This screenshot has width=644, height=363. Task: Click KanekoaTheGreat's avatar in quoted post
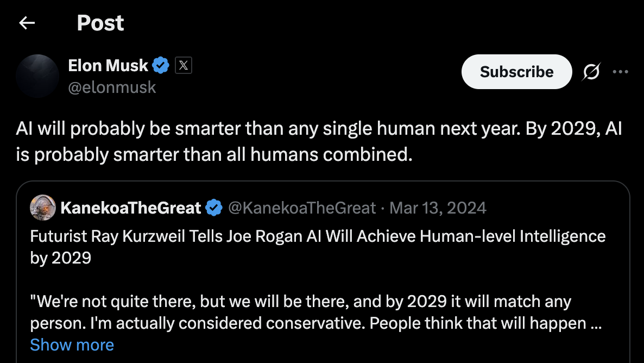pyautogui.click(x=43, y=208)
